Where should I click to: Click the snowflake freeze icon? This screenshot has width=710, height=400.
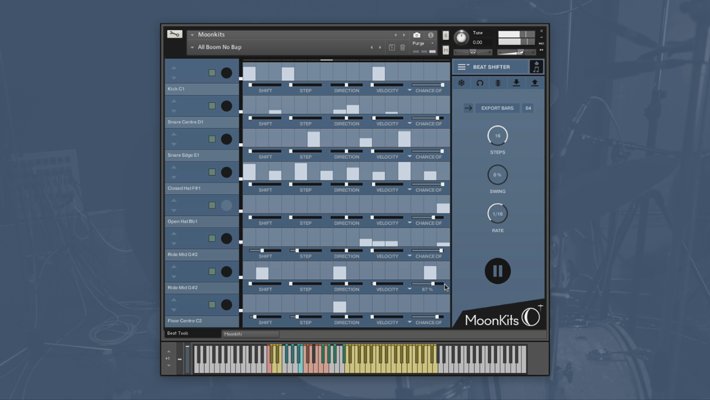462,83
